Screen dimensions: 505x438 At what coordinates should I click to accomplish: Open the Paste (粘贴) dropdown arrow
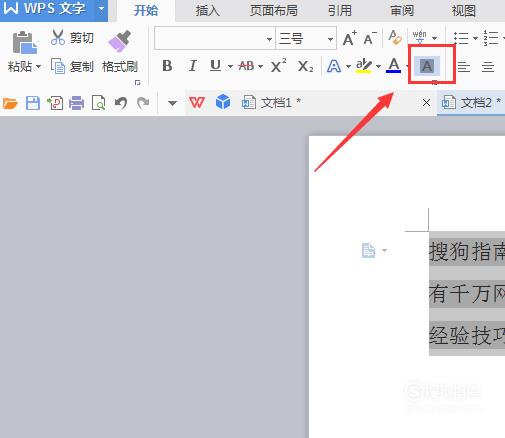pyautogui.click(x=38, y=67)
